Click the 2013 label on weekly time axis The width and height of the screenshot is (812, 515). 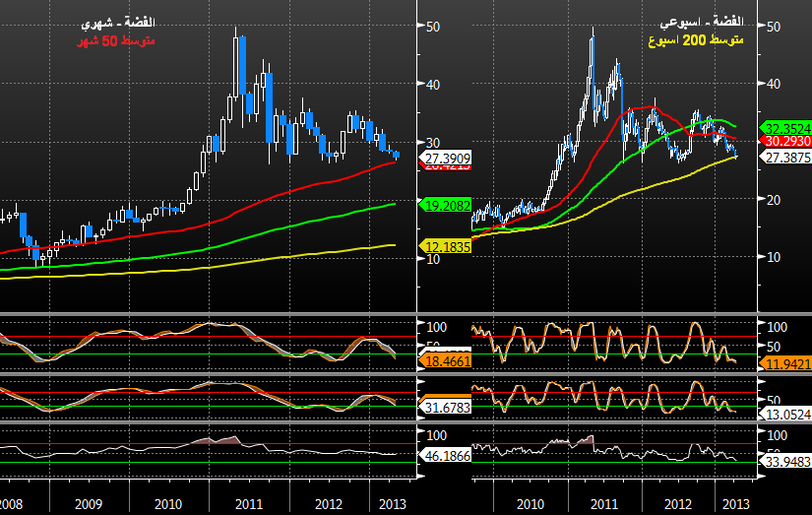736,504
